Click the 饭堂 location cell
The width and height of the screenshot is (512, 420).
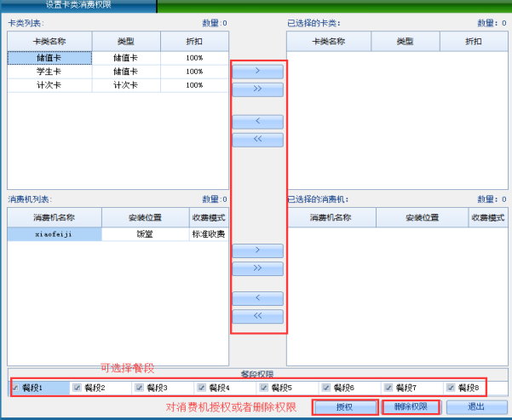click(146, 234)
